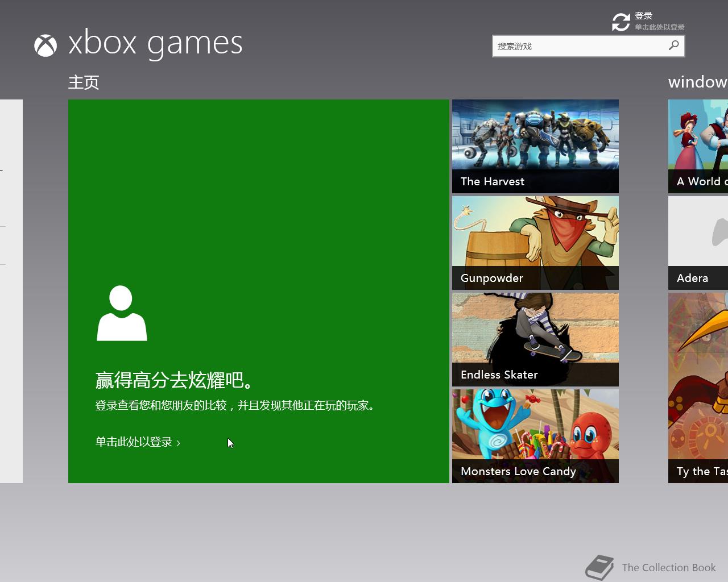Click the Xbox logo icon

click(45, 46)
